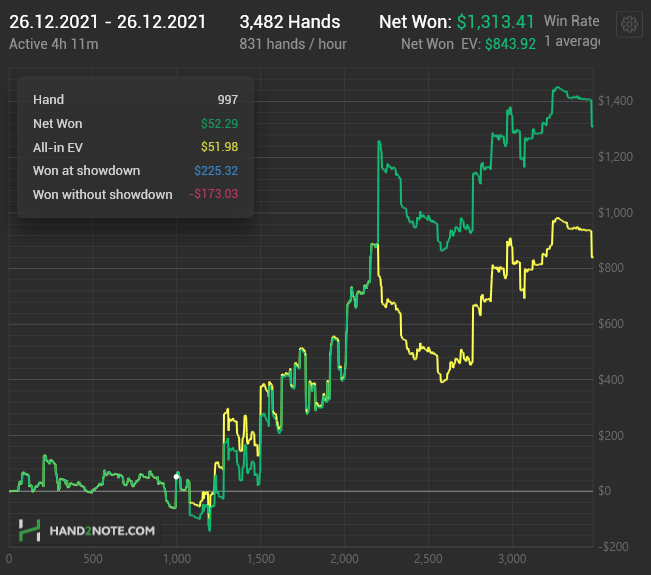The height and width of the screenshot is (575, 651).
Task: Click the 500 x-axis label
Action: 93,559
